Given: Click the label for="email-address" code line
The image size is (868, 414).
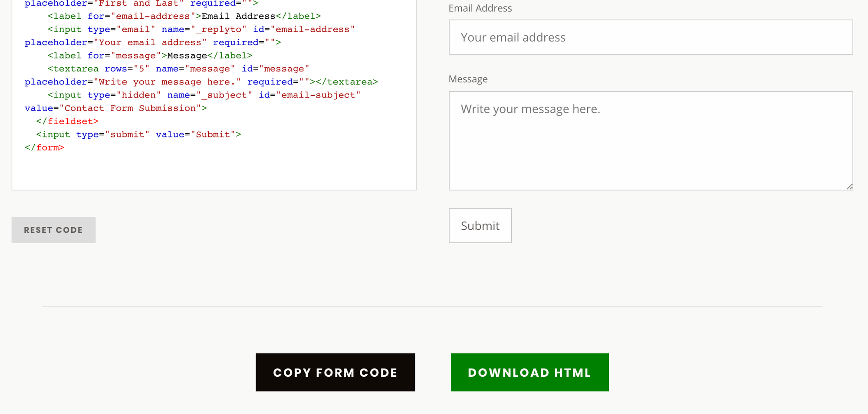Looking at the screenshot, I should click(184, 16).
